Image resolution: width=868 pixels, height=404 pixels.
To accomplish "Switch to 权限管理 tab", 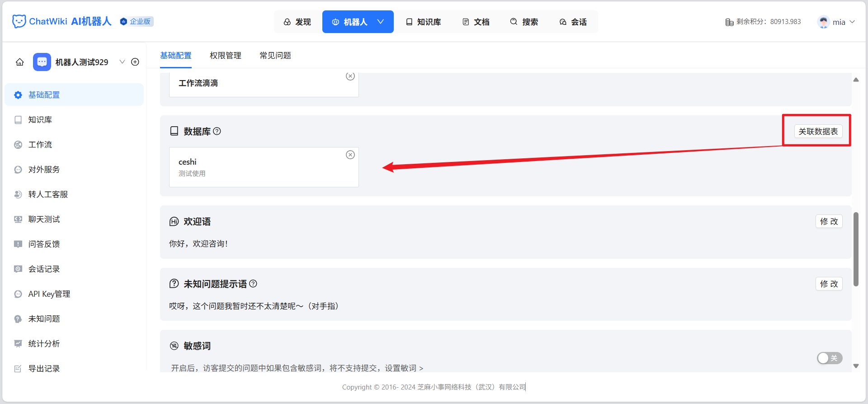I will [225, 55].
